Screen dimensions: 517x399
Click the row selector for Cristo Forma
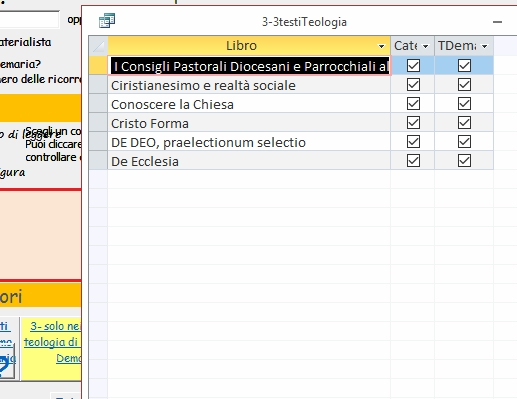98,123
